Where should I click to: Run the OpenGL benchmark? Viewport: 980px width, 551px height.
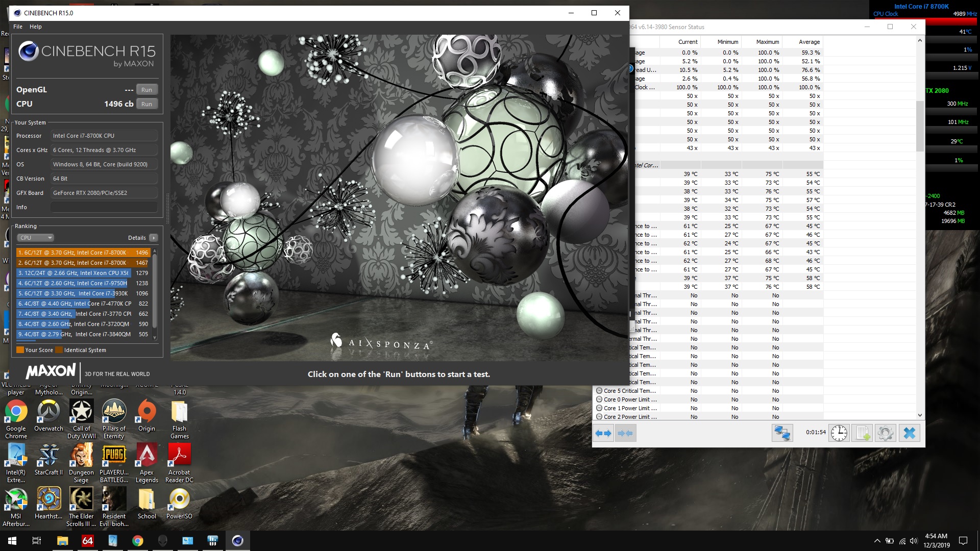click(x=147, y=90)
